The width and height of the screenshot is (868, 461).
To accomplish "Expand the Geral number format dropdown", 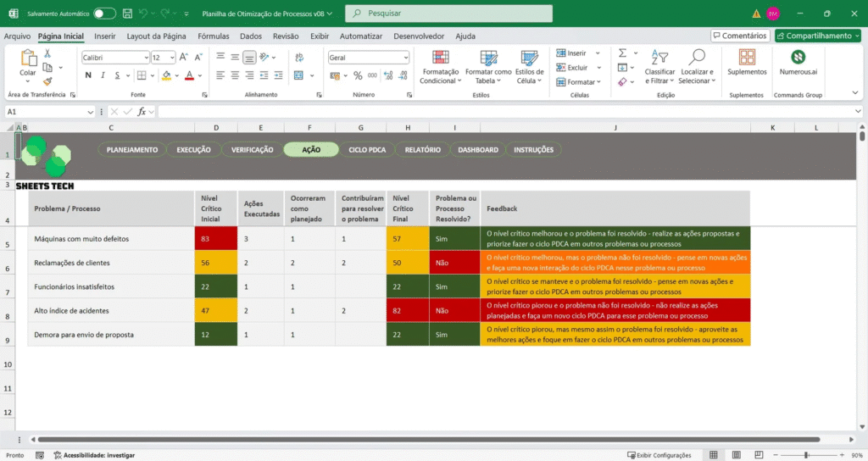I will [x=405, y=58].
